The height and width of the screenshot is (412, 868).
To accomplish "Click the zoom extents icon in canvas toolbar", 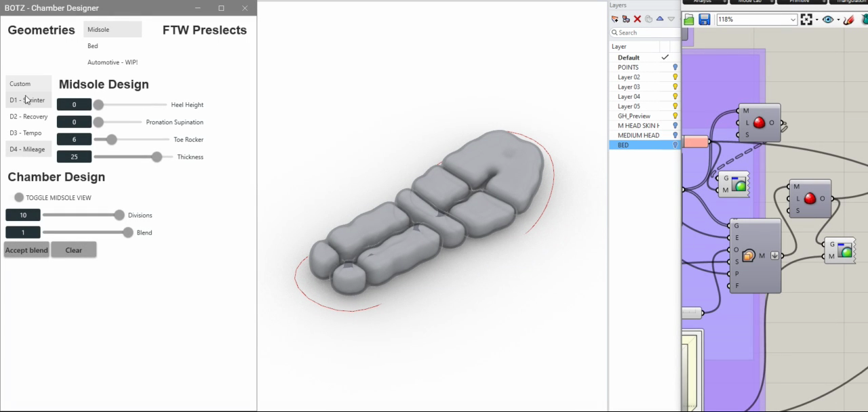I will [806, 20].
